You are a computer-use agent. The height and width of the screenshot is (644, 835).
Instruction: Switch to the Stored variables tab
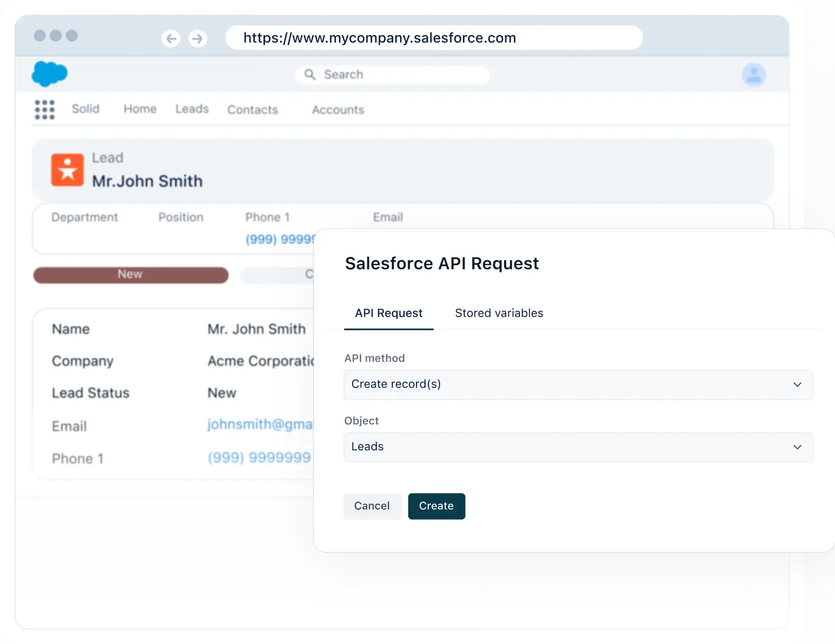click(498, 313)
